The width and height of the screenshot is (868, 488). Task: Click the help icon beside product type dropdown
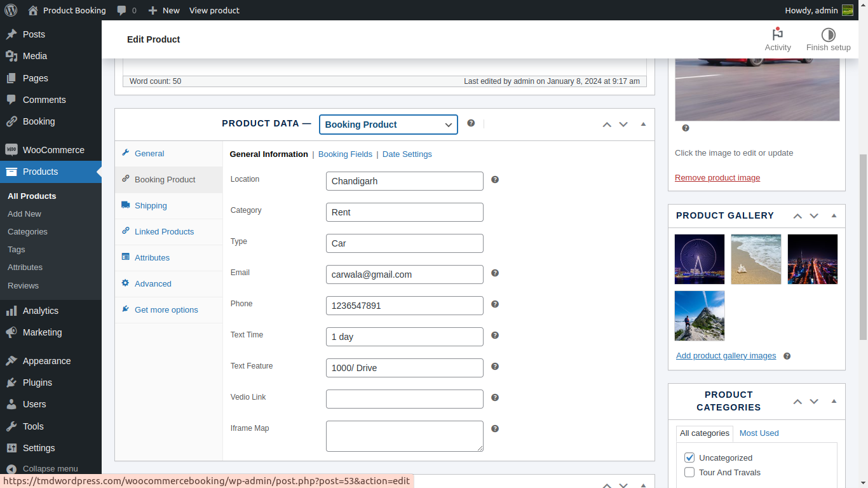pyautogui.click(x=471, y=123)
